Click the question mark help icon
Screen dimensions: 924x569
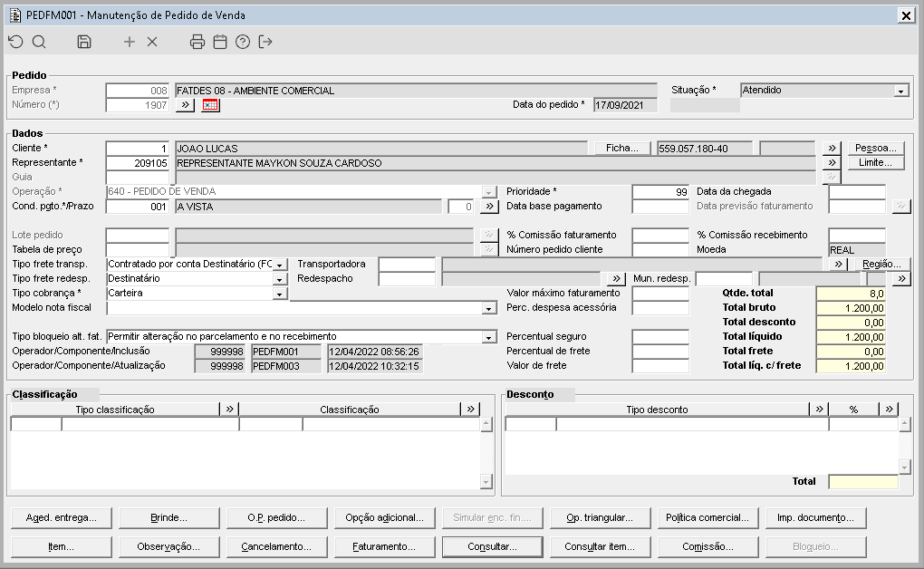pos(243,42)
